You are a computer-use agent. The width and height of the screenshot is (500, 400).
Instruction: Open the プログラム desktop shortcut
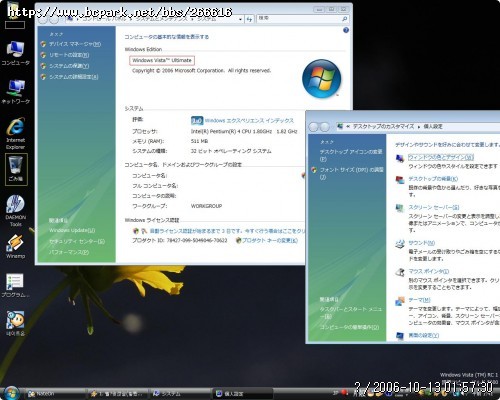click(x=15, y=285)
